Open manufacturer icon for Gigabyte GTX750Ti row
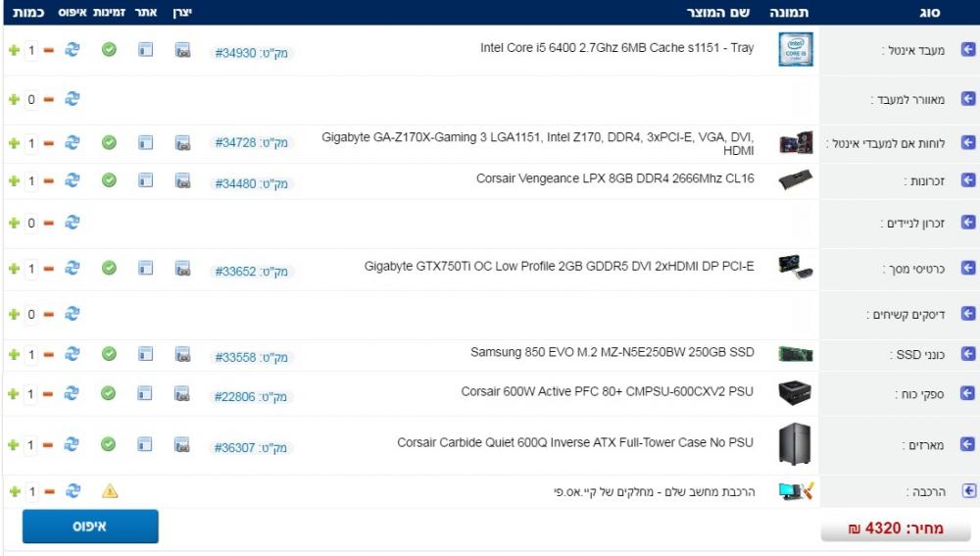This screenshot has width=980, height=556. click(182, 268)
